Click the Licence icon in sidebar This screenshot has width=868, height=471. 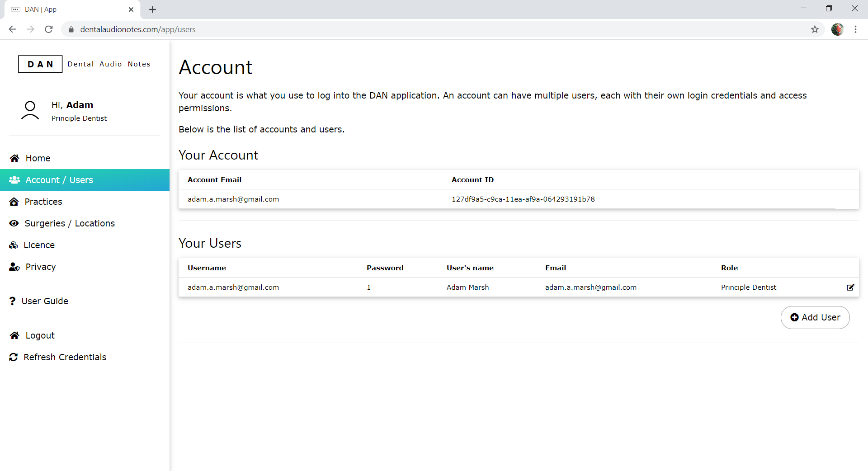pyautogui.click(x=14, y=245)
